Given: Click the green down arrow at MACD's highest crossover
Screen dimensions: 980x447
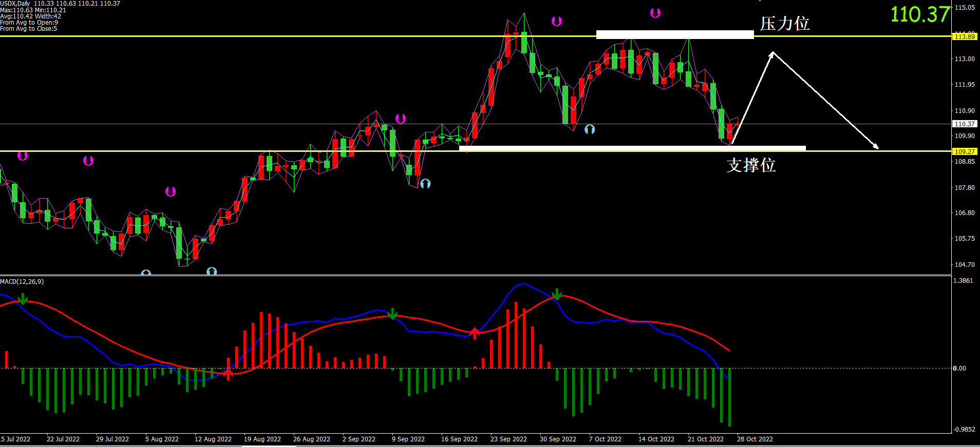Looking at the screenshot, I should coord(557,295).
